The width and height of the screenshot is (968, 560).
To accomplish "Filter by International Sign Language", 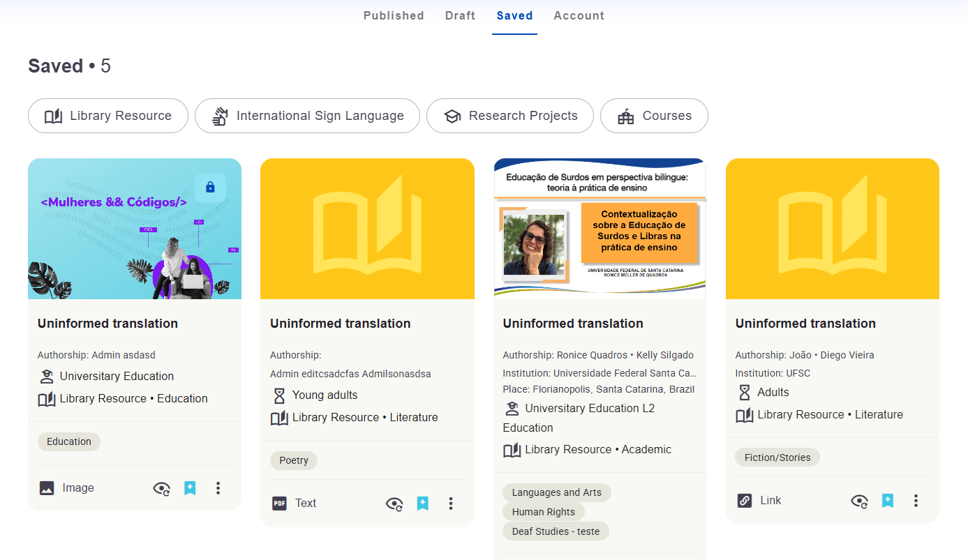I will (307, 116).
